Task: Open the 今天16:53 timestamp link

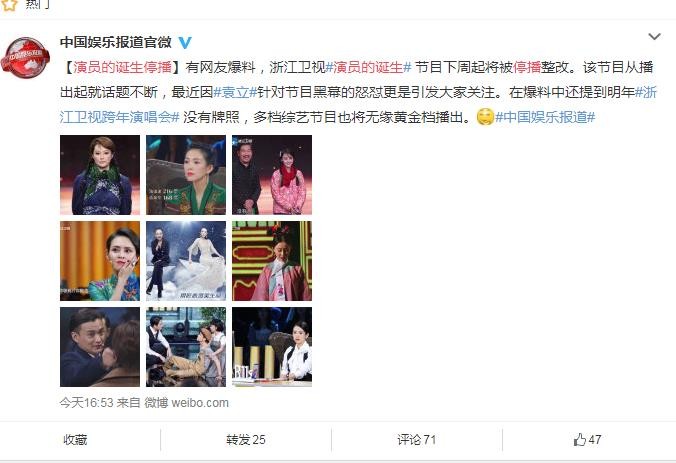Action: (87, 403)
